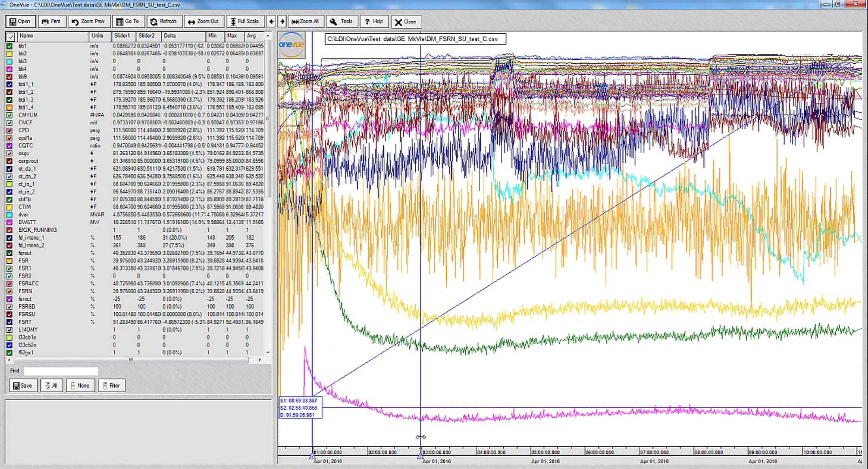Image resolution: width=868 pixels, height=469 pixels.
Task: Click Slider1 marker on time axis
Action: pyautogui.click(x=312, y=456)
